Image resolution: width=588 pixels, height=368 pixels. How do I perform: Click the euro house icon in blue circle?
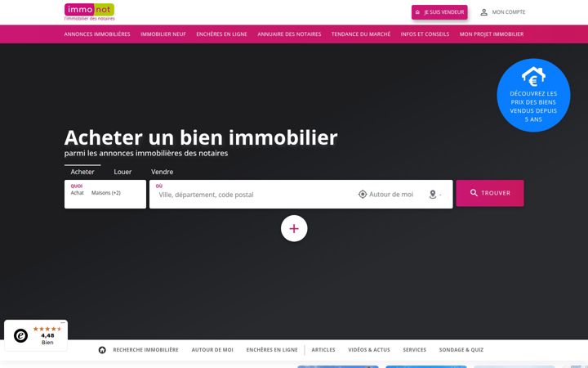click(x=533, y=77)
